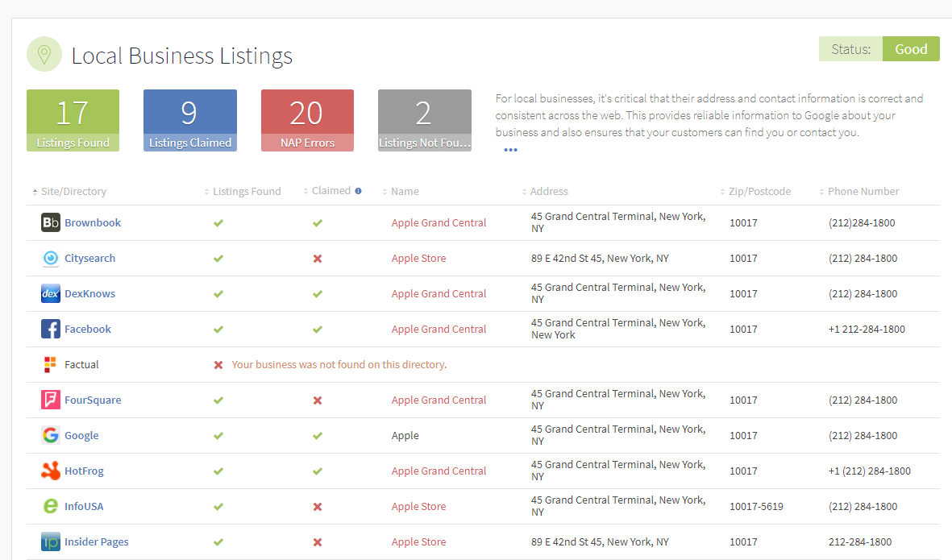
Task: Sort table by Name column
Action: [x=401, y=192]
